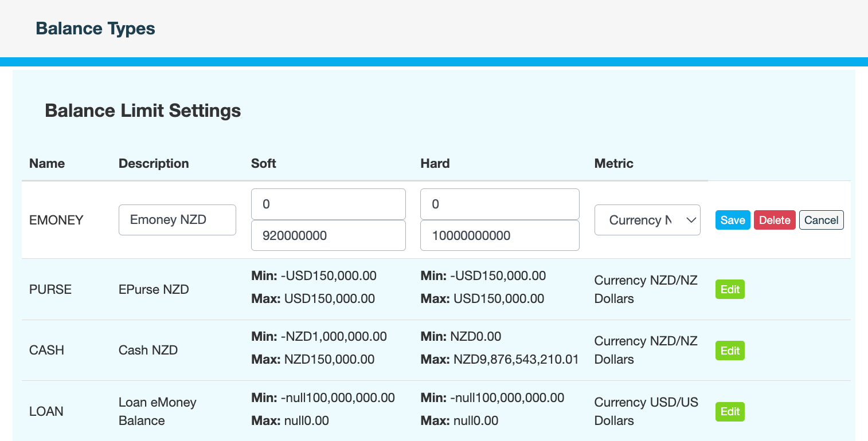868x441 pixels.
Task: Select the Soft column header
Action: point(264,163)
